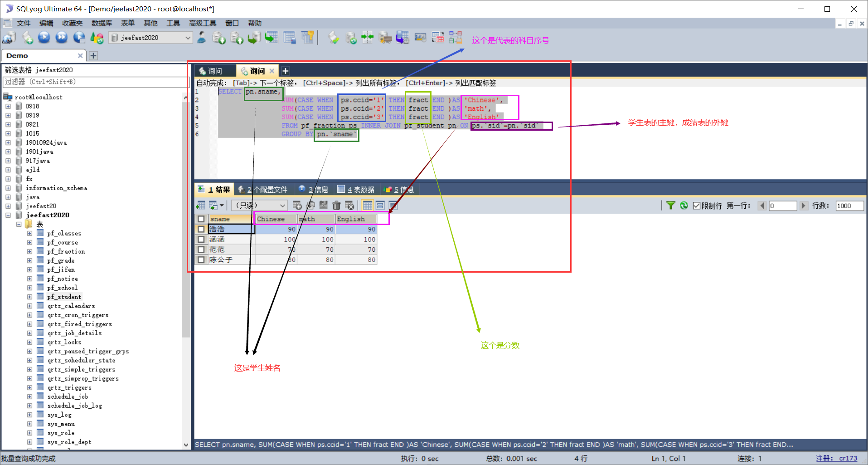The image size is (868, 465).
Task: Add a new connection tab next to Demo
Action: [x=93, y=55]
